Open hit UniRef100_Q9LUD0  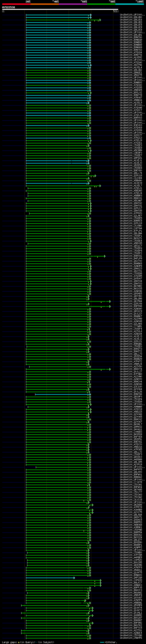click(131, 17)
